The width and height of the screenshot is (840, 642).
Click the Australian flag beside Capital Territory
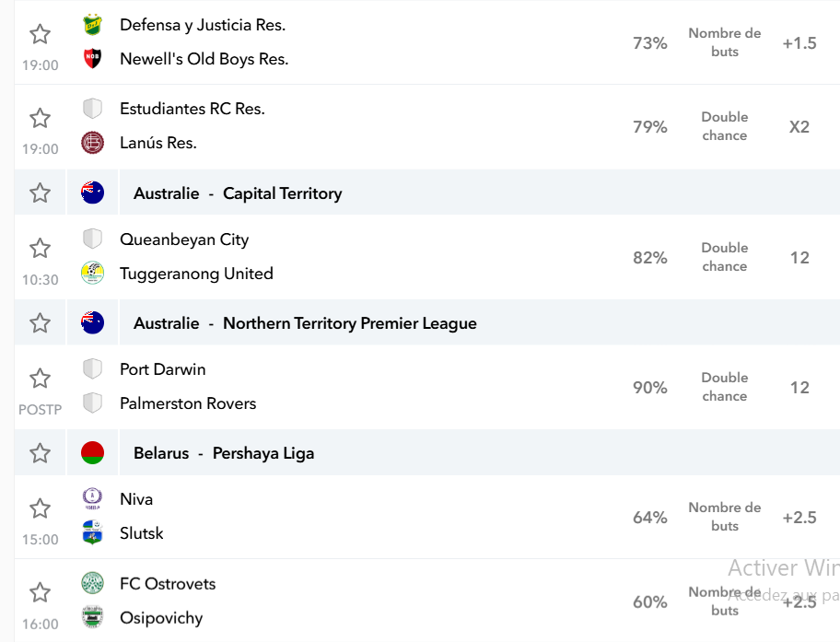pos(92,193)
